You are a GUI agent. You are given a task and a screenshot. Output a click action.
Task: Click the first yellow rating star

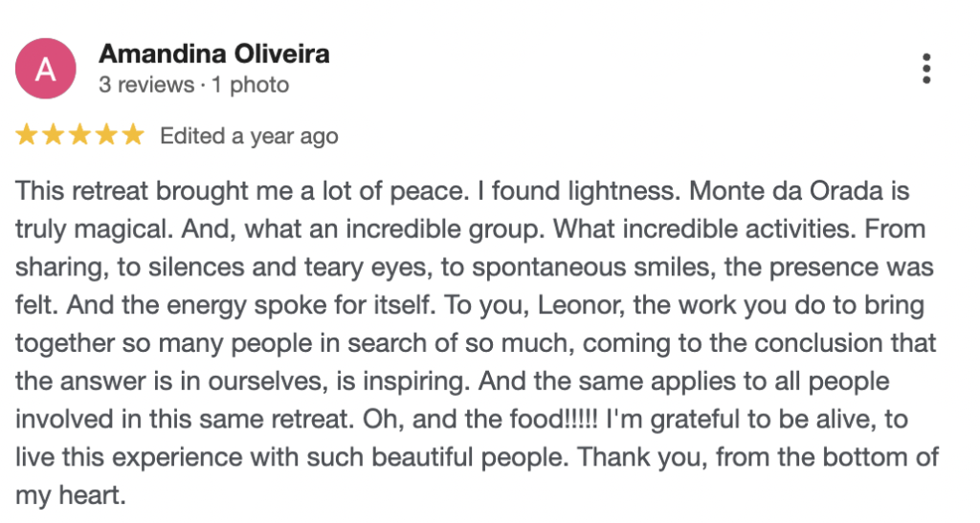27,136
